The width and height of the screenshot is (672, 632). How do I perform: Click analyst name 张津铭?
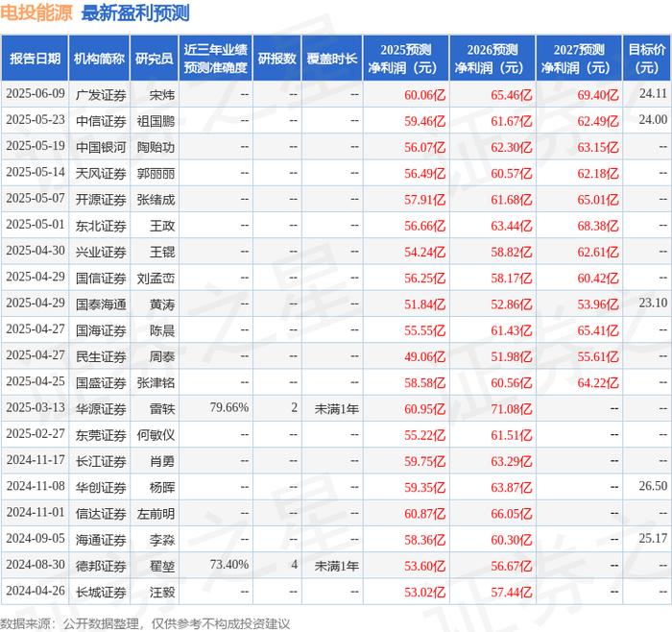point(156,383)
